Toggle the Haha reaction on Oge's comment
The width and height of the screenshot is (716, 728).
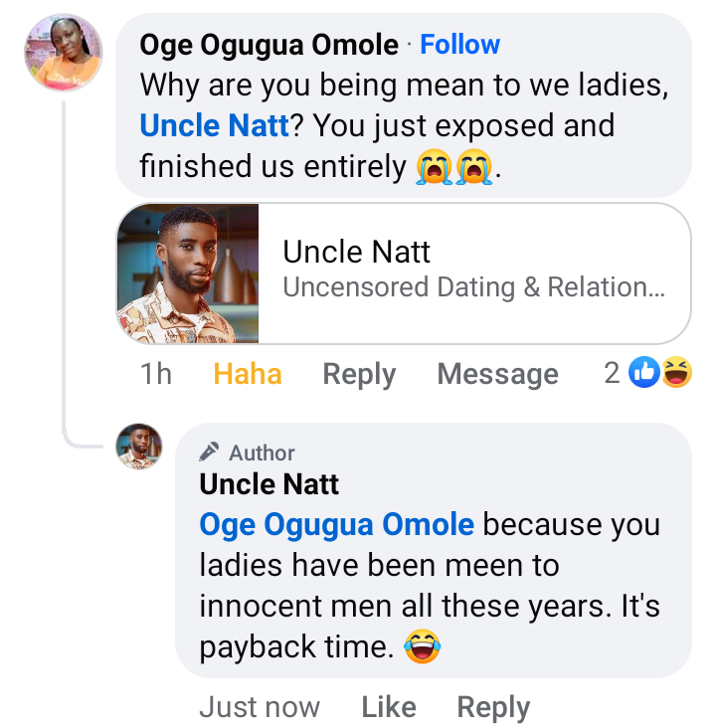(x=248, y=374)
